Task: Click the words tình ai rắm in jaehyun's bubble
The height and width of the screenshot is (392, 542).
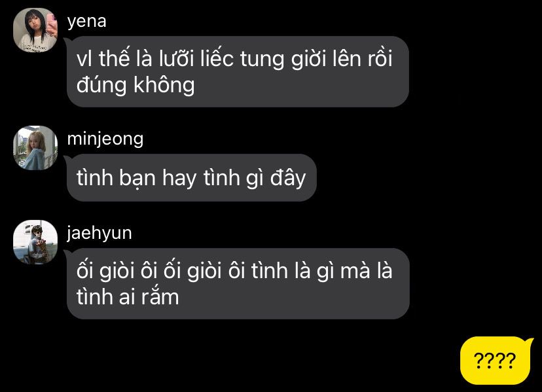Action: [x=128, y=296]
